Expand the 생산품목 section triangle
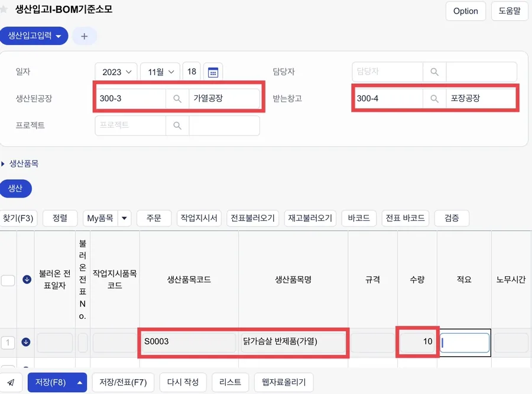 [3, 164]
